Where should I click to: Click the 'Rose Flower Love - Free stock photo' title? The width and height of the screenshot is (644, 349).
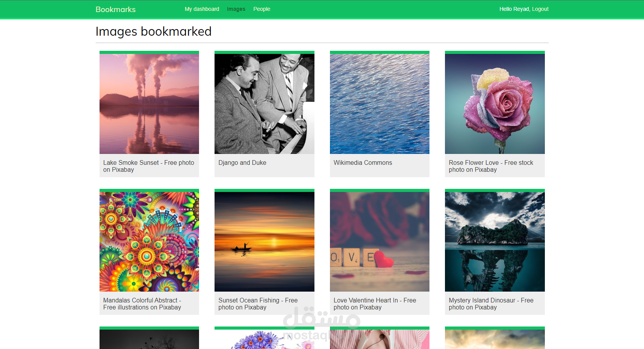pos(491,166)
